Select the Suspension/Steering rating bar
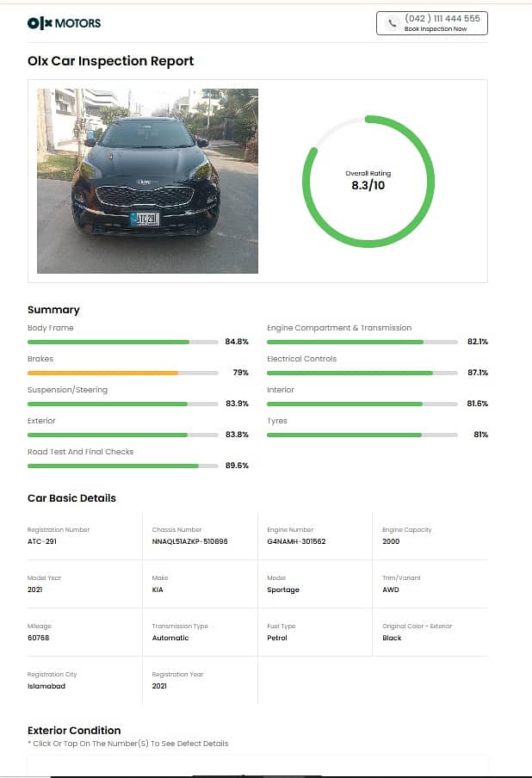 coord(122,404)
